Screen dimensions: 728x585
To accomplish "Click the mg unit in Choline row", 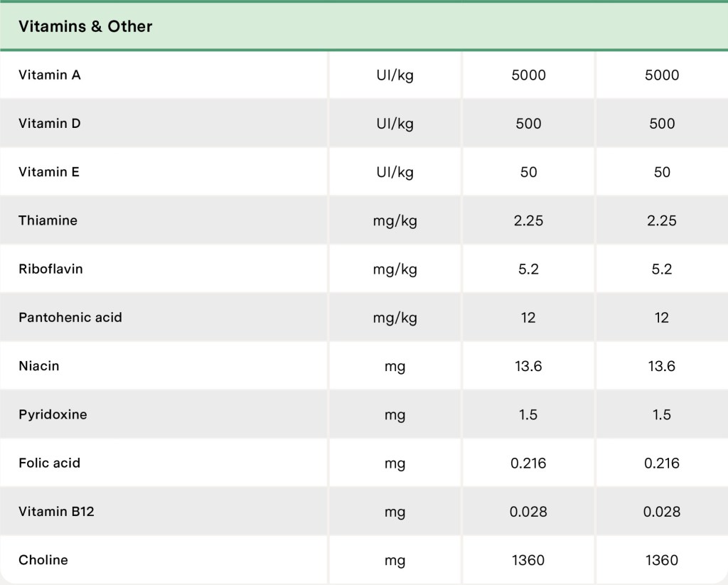I will [x=395, y=561].
